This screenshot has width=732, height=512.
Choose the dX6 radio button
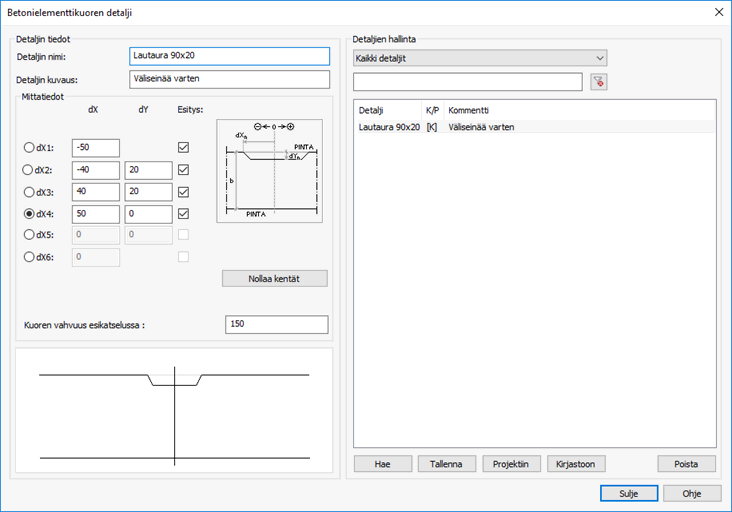point(29,258)
